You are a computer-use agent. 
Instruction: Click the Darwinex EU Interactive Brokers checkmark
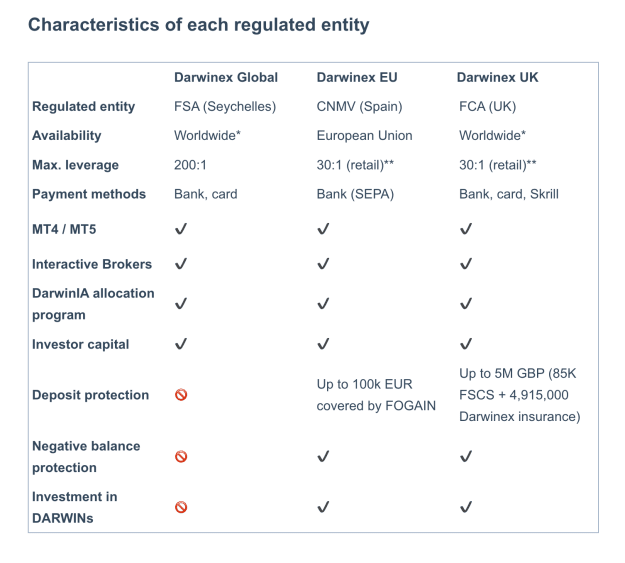323,264
